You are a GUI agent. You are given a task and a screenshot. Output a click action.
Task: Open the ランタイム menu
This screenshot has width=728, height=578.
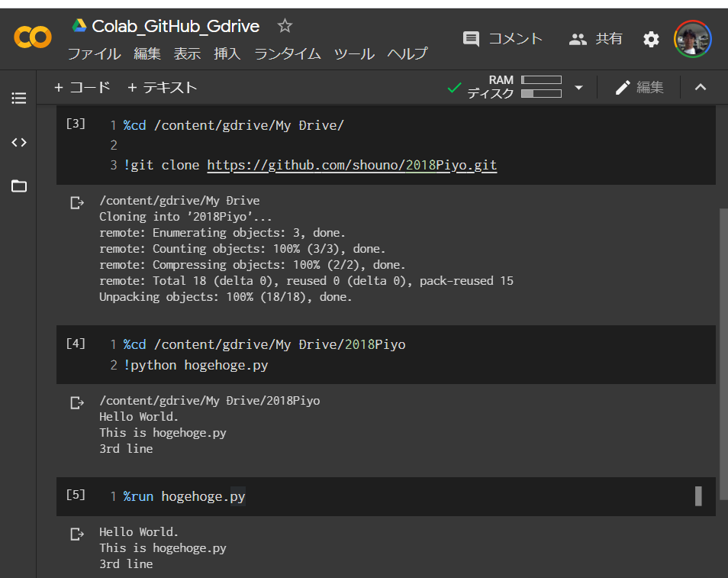(288, 54)
